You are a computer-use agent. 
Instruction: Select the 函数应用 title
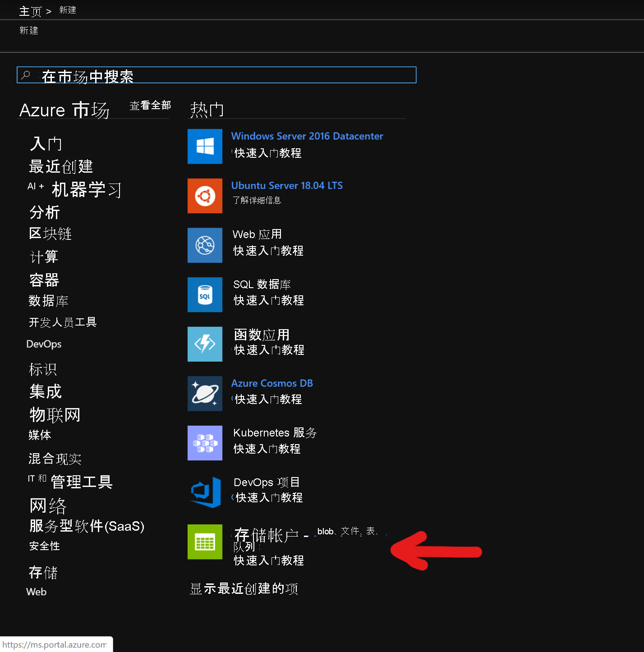pos(262,335)
